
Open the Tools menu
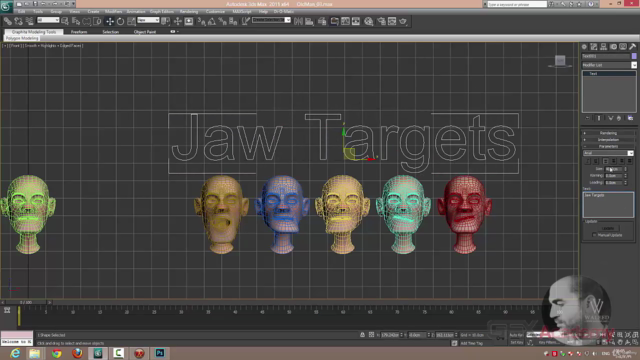pos(38,11)
